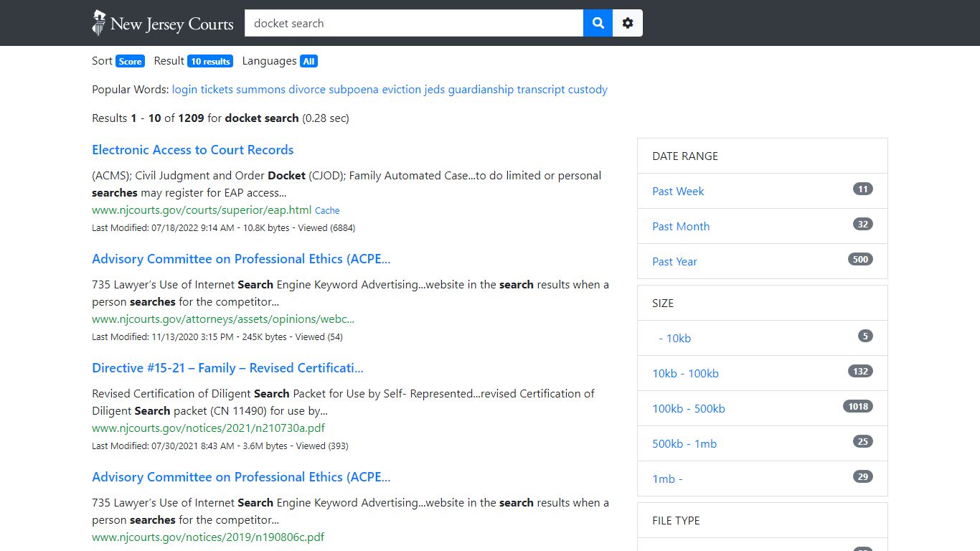This screenshot has height=551, width=980.
Task: Click the DATE RANGE panel header
Action: click(x=763, y=156)
